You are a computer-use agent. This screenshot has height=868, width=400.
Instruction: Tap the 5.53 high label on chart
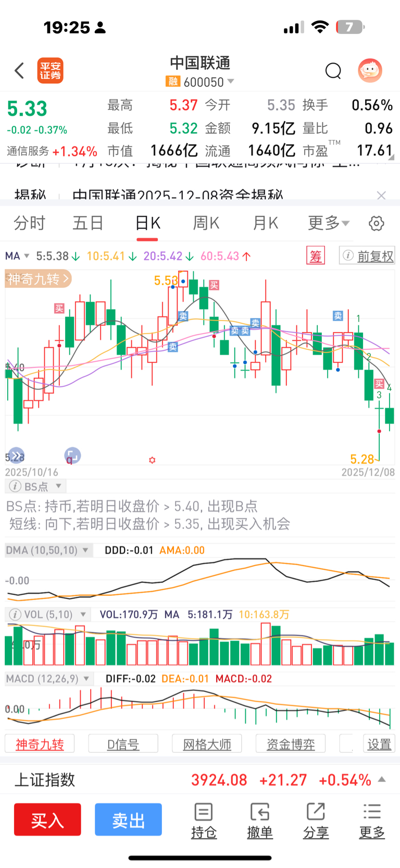[x=166, y=280]
